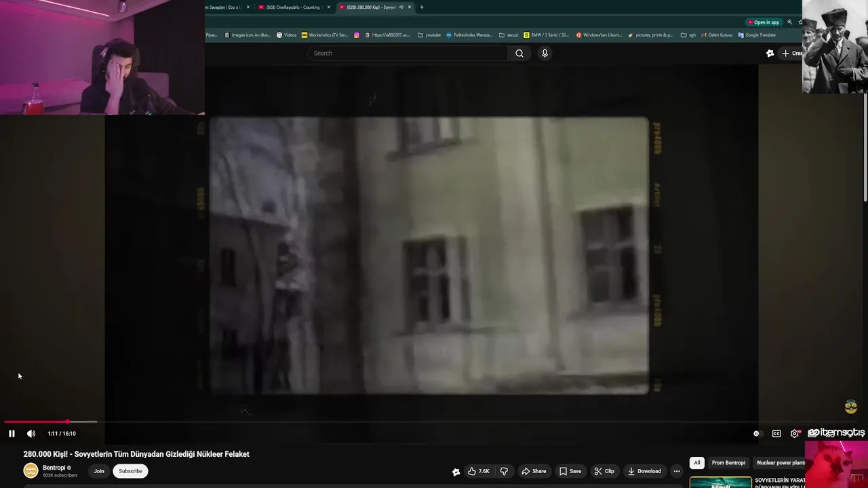Open Bentropi channel avatar
Screen dimensions: 868x488
[31, 470]
